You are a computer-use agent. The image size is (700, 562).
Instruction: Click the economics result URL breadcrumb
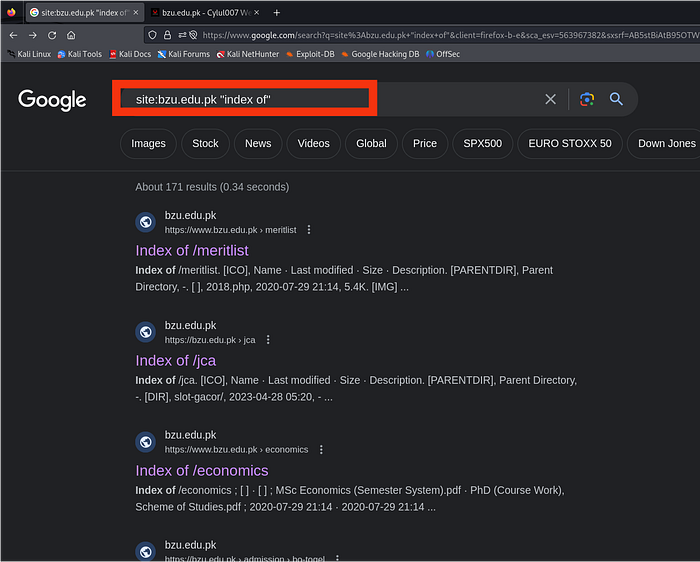click(236, 450)
